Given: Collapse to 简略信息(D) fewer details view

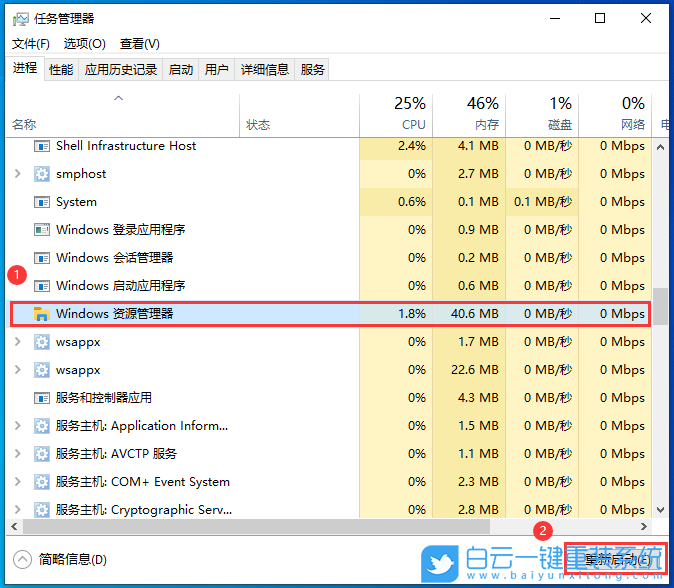Looking at the screenshot, I should (x=60, y=560).
